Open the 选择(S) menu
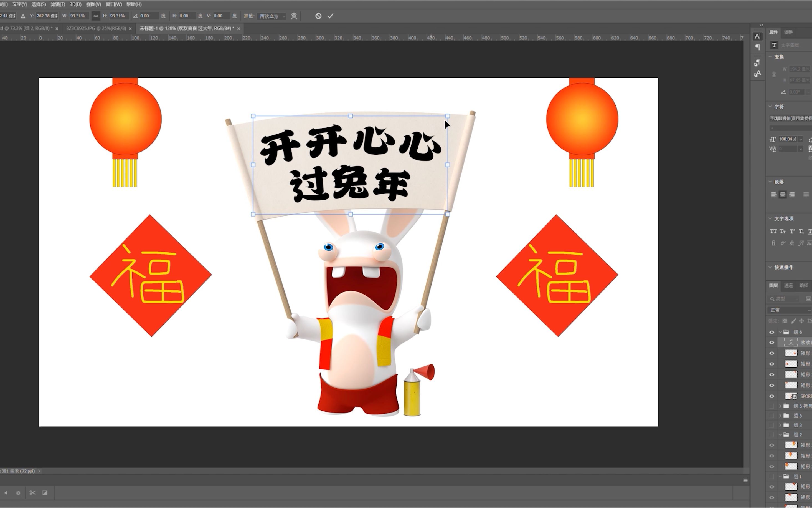The height and width of the screenshot is (508, 812). [39, 4]
